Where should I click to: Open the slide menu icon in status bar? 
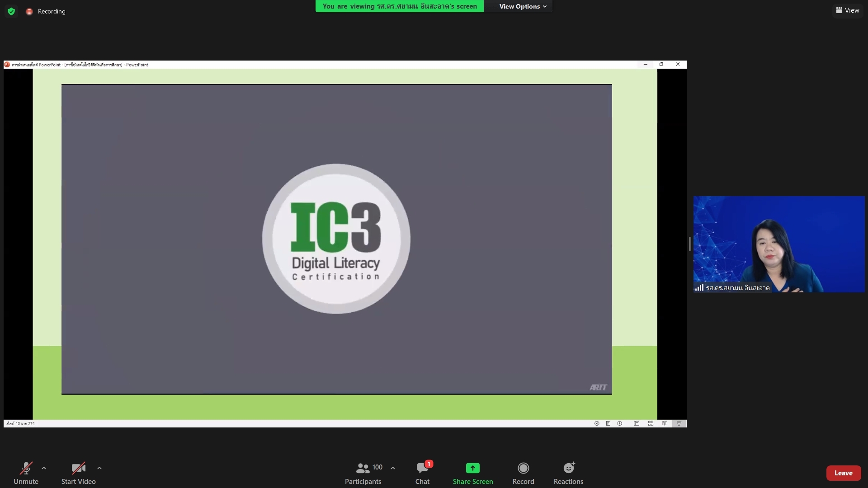tap(608, 423)
